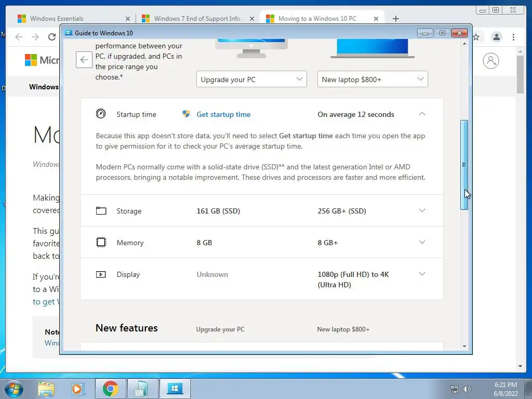Expand the Memory row
This screenshot has height=399, width=532.
click(x=422, y=242)
